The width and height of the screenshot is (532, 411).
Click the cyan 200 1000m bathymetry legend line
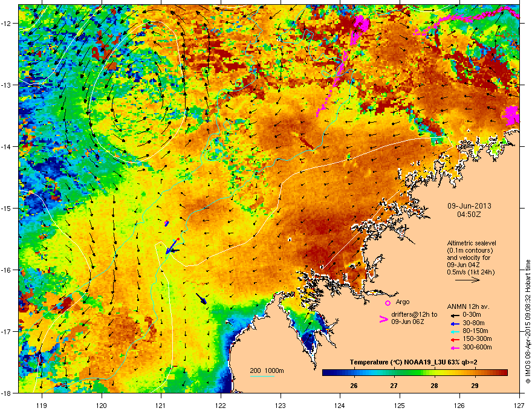pos(262,376)
